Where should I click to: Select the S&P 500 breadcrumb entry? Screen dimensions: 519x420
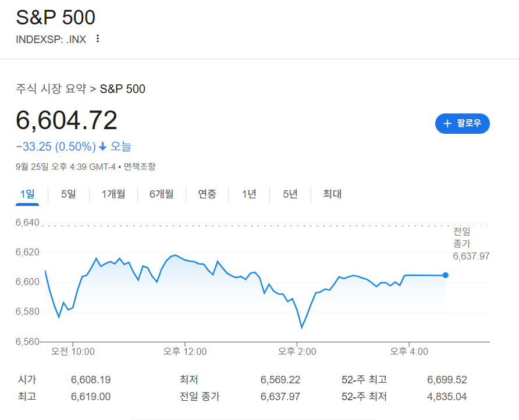[122, 89]
